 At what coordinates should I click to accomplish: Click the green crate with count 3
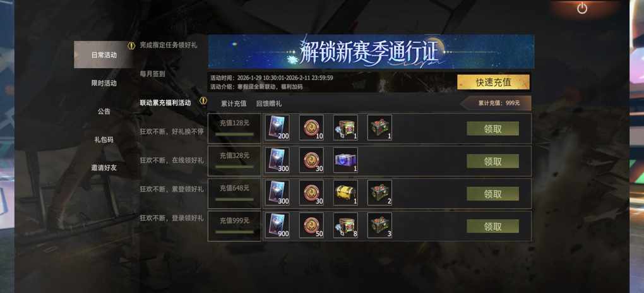click(x=379, y=225)
